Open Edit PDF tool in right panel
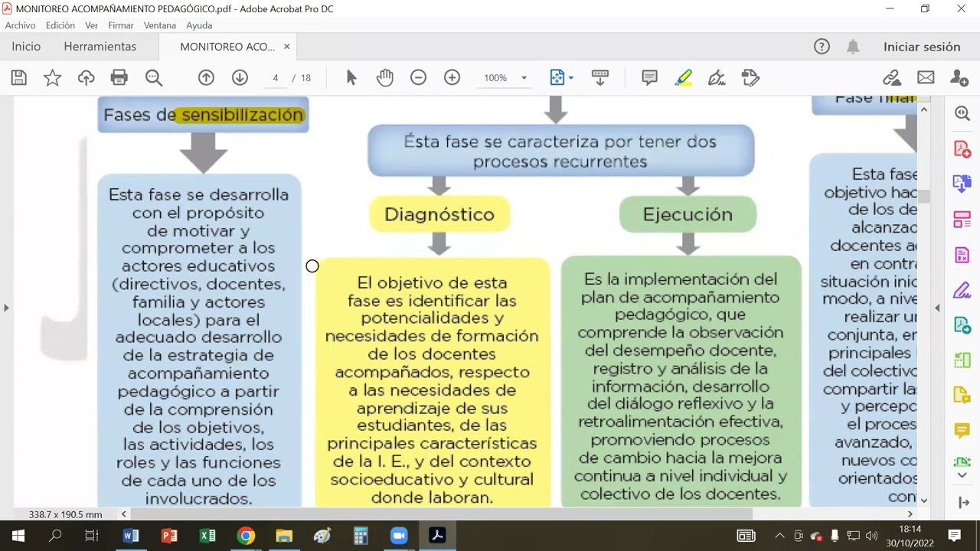Image resolution: width=980 pixels, height=551 pixels. (962, 255)
